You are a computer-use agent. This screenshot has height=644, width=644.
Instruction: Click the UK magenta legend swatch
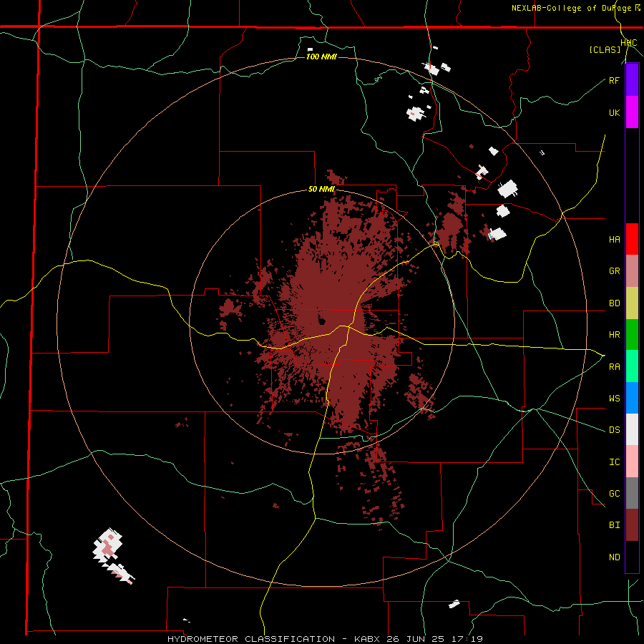point(632,112)
